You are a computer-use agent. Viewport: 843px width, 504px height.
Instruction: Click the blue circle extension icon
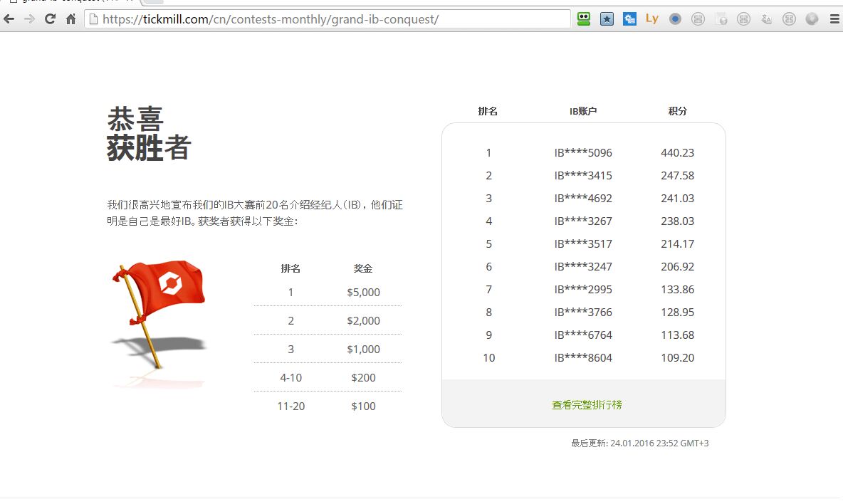click(x=675, y=19)
